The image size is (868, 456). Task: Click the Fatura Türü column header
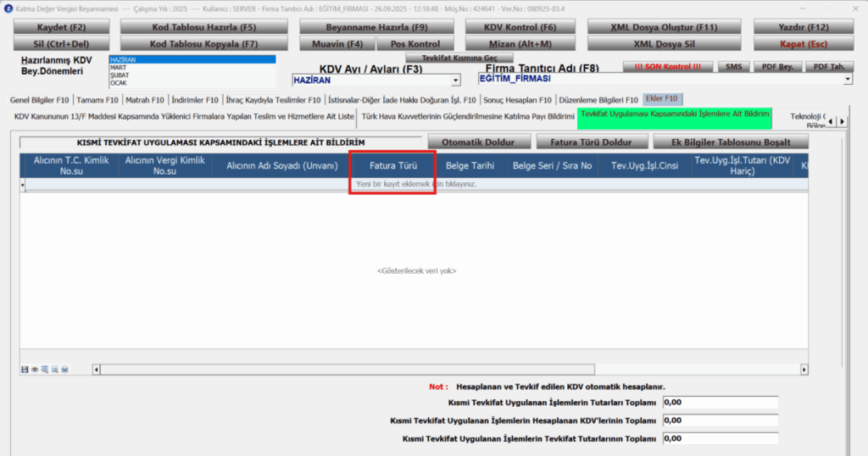click(x=393, y=165)
